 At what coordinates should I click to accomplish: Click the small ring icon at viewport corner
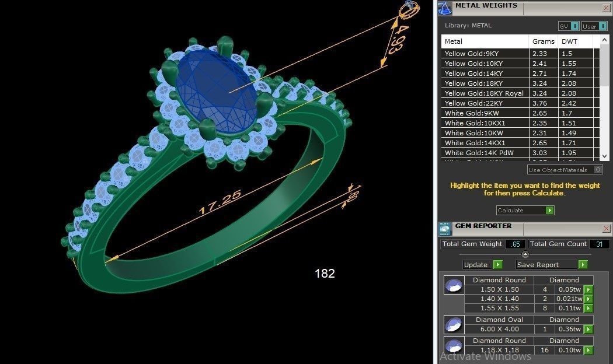(x=409, y=9)
